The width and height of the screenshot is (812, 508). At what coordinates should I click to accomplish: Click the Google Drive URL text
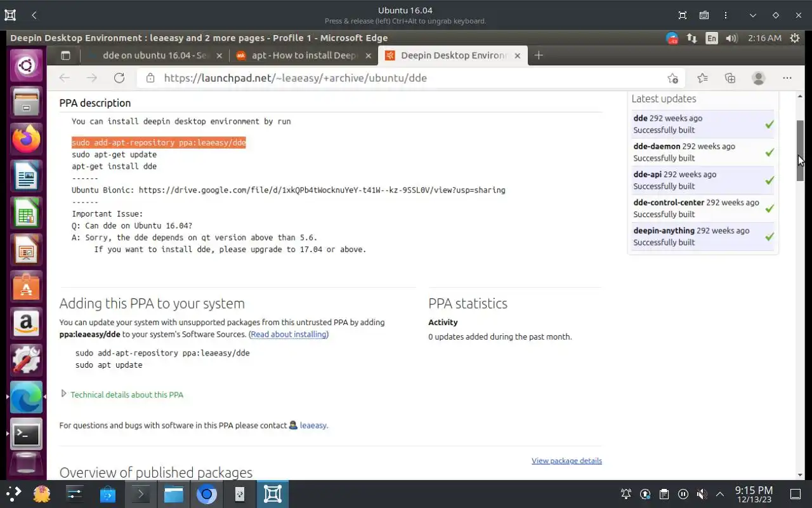(x=322, y=190)
